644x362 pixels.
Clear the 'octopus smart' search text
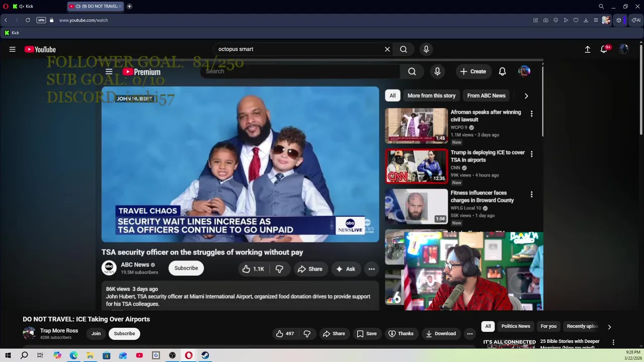(387, 49)
